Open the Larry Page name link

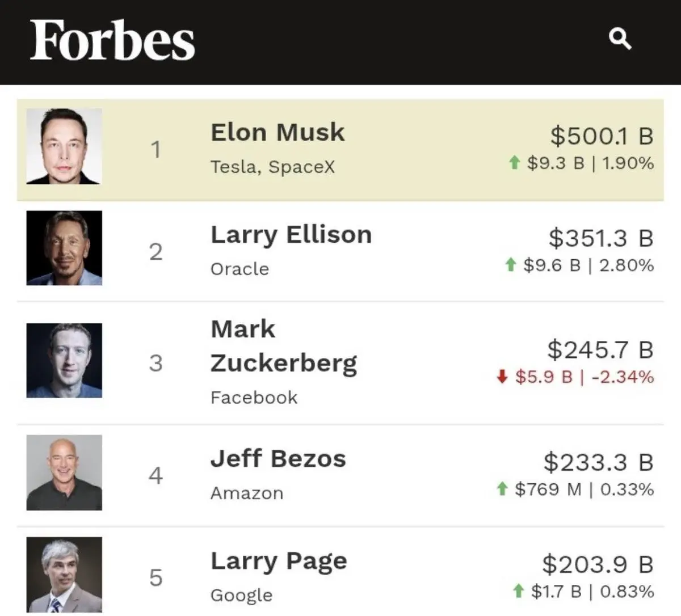coord(279,561)
